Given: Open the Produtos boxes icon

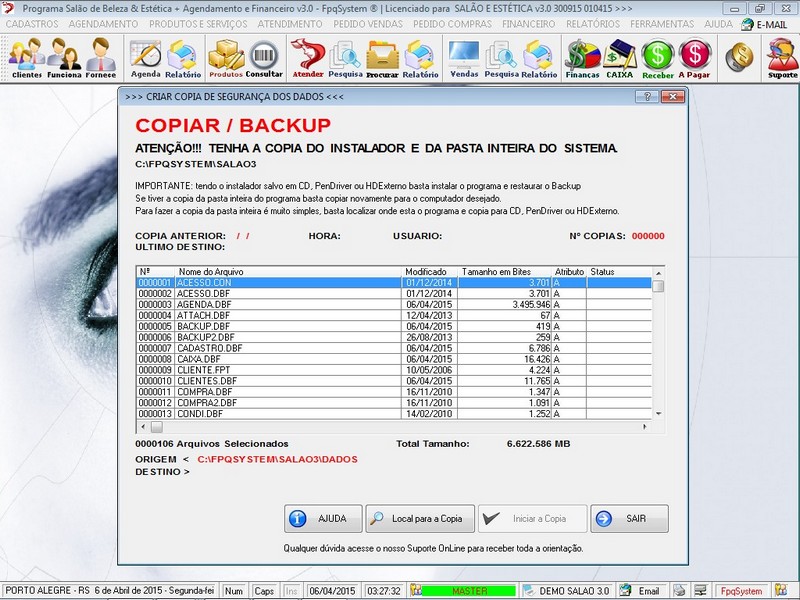Looking at the screenshot, I should (x=226, y=58).
